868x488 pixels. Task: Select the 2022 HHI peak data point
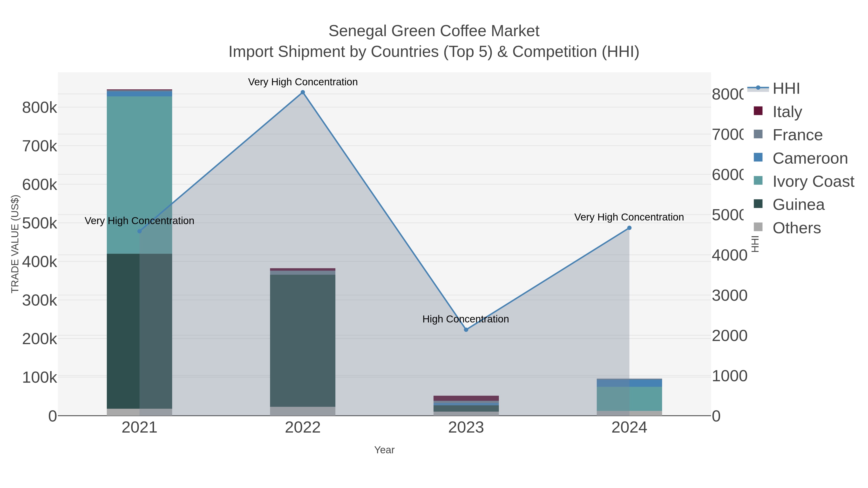pos(303,92)
